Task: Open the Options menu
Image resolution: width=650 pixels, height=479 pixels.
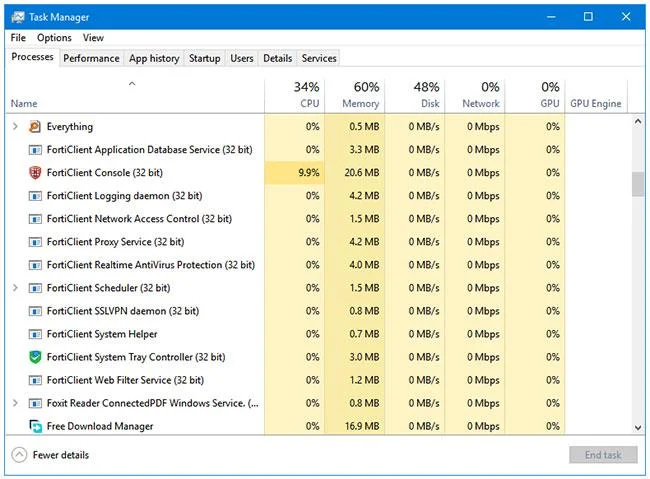Action: (x=54, y=38)
